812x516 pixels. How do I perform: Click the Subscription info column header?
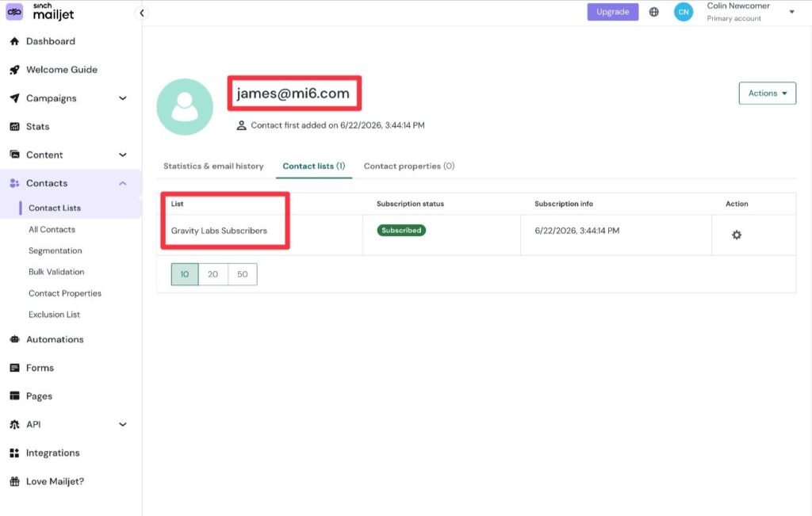[564, 204]
